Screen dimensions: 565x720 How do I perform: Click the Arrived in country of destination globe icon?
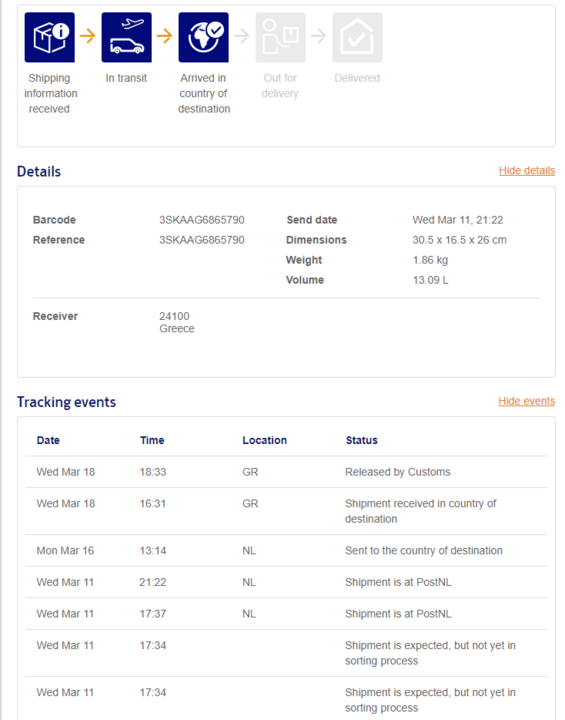203,37
